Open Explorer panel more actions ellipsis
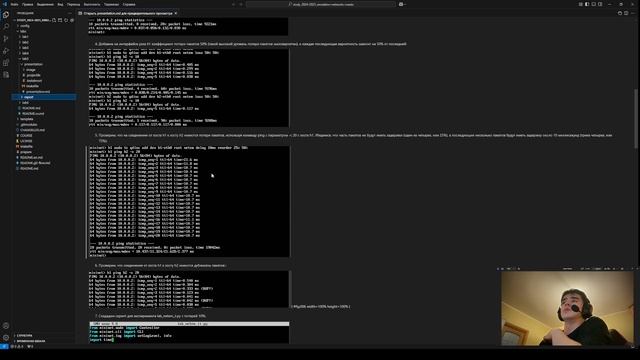This screenshot has width=640, height=360. 70,13
